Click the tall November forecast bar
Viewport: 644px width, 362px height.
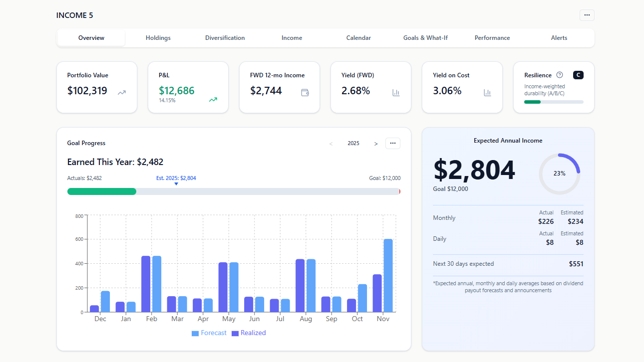coord(388,275)
